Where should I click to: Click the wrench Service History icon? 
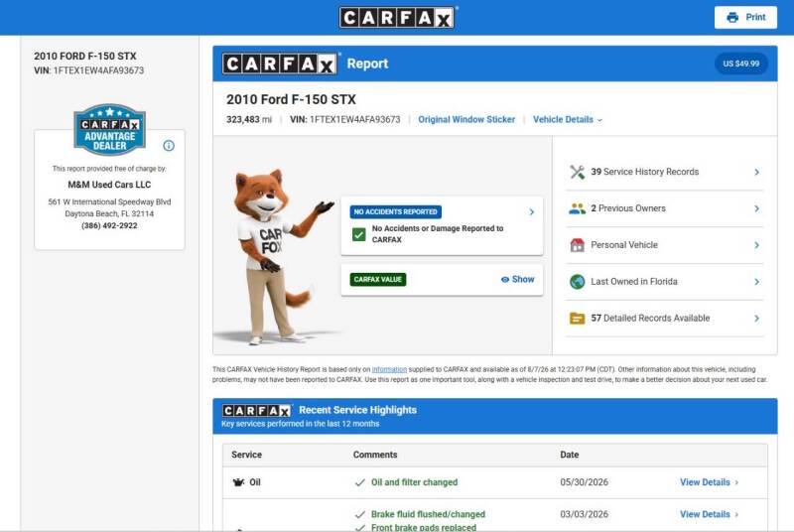coord(578,172)
